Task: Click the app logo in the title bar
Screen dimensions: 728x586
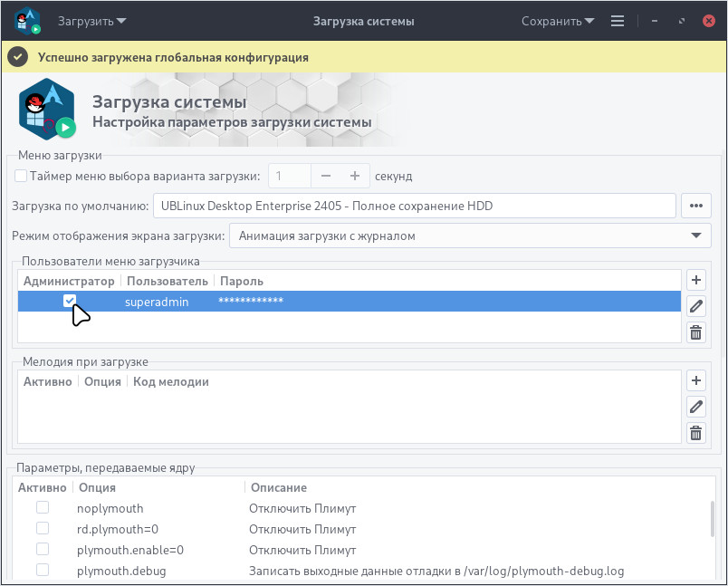Action: (27, 21)
